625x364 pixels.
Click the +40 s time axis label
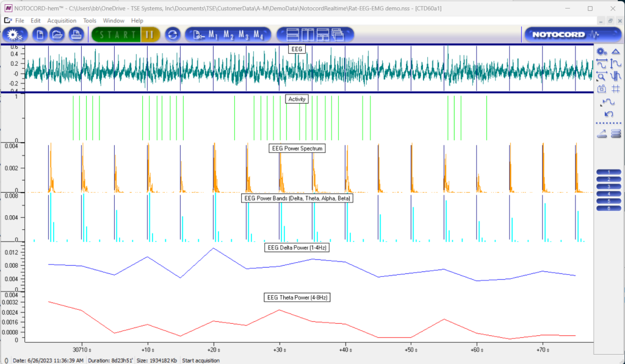click(x=345, y=349)
